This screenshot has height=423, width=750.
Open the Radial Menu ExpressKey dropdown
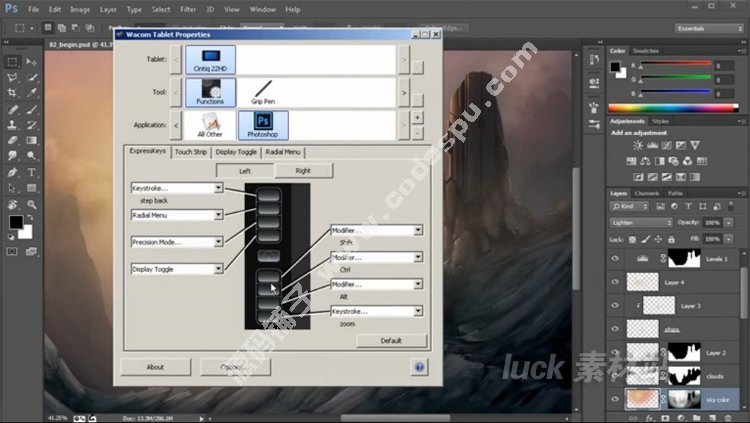pyautogui.click(x=218, y=215)
